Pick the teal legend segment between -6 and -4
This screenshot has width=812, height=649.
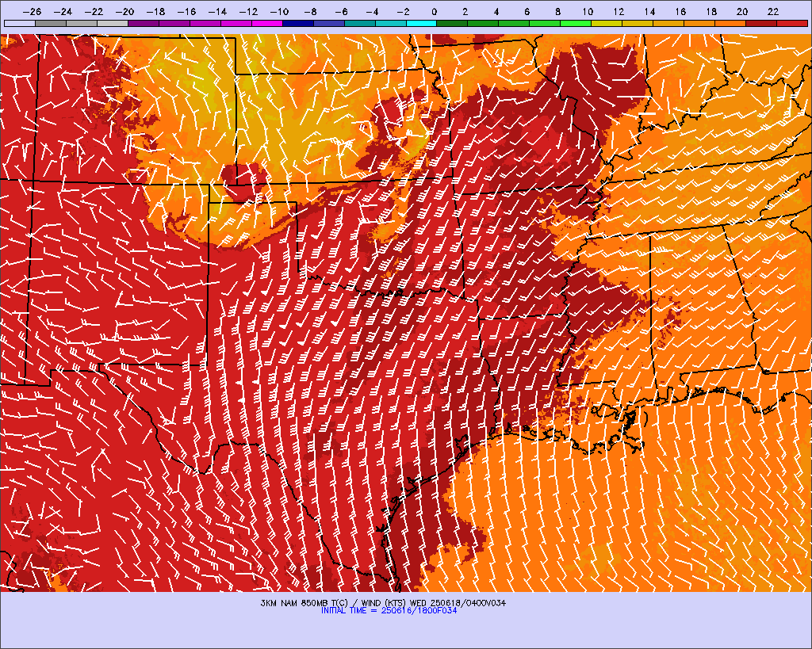pyautogui.click(x=359, y=23)
